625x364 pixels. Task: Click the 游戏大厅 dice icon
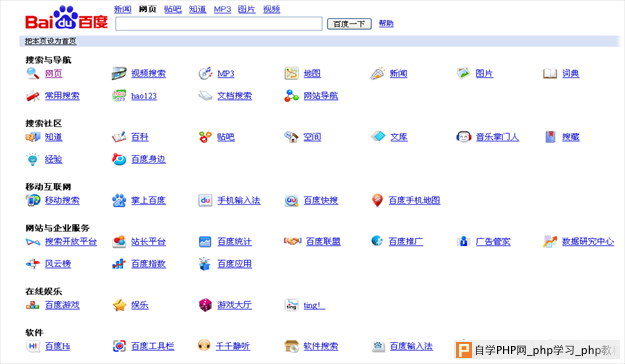pos(205,305)
